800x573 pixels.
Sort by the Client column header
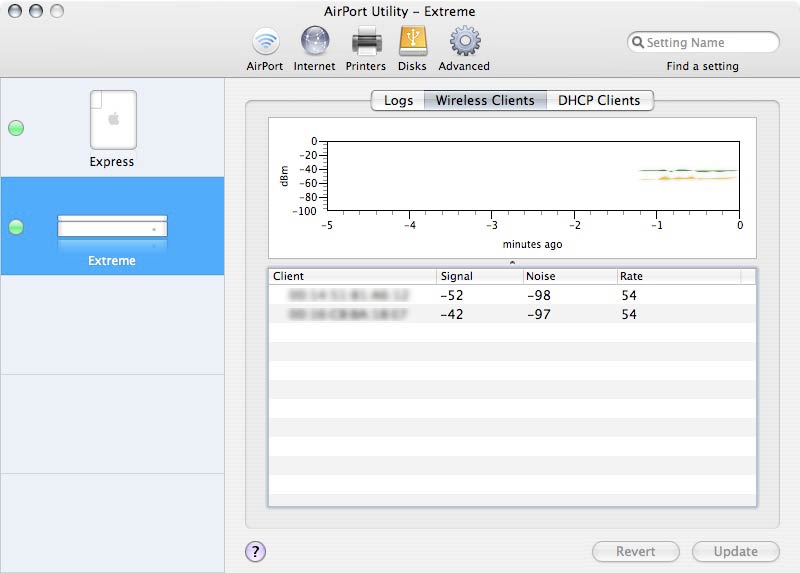[x=353, y=276]
